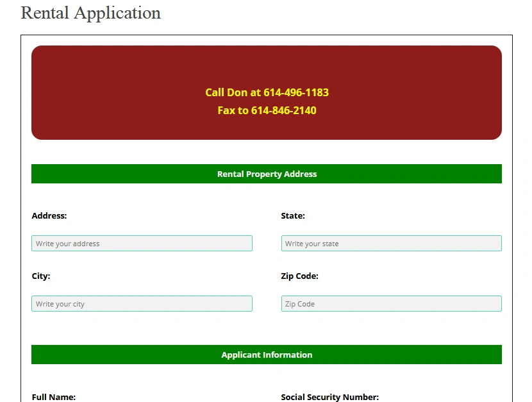The width and height of the screenshot is (532, 402).
Task: Click the Social Security Number label
Action: (x=330, y=397)
